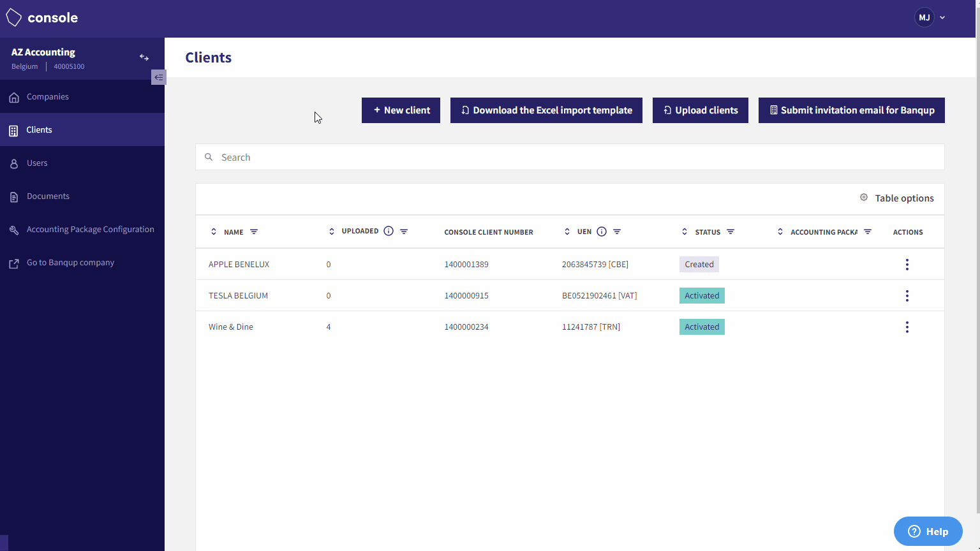Open the MJ user avatar menu
The width and height of the screenshot is (980, 551).
pyautogui.click(x=924, y=18)
